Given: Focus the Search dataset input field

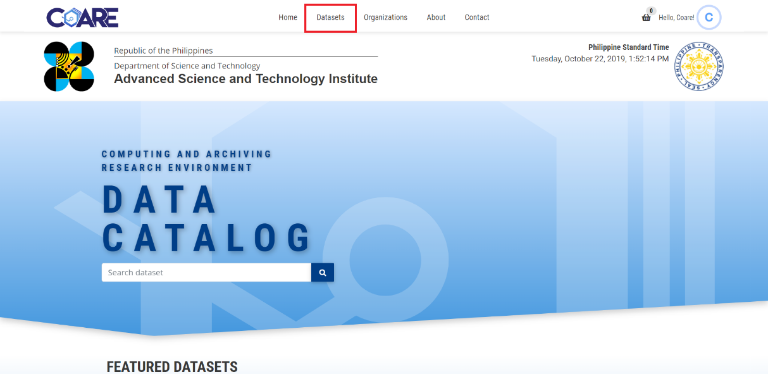Looking at the screenshot, I should 206,273.
